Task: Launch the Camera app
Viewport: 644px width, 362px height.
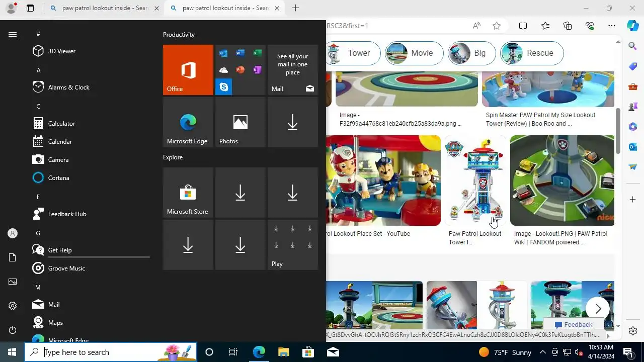Action: point(91,159)
